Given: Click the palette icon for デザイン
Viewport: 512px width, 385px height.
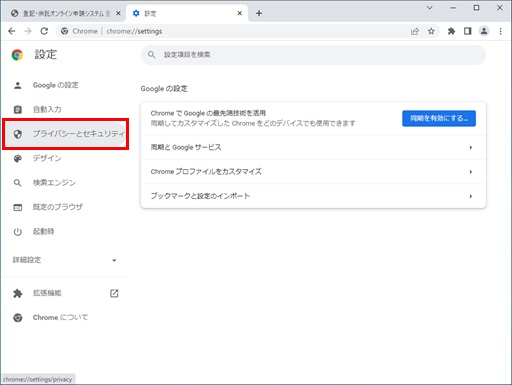Looking at the screenshot, I should pyautogui.click(x=18, y=158).
